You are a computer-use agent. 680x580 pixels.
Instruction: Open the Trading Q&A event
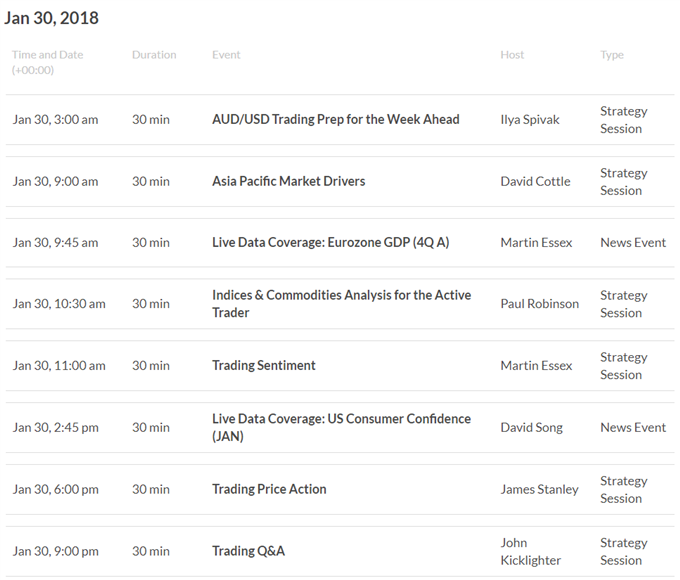pyautogui.click(x=248, y=551)
